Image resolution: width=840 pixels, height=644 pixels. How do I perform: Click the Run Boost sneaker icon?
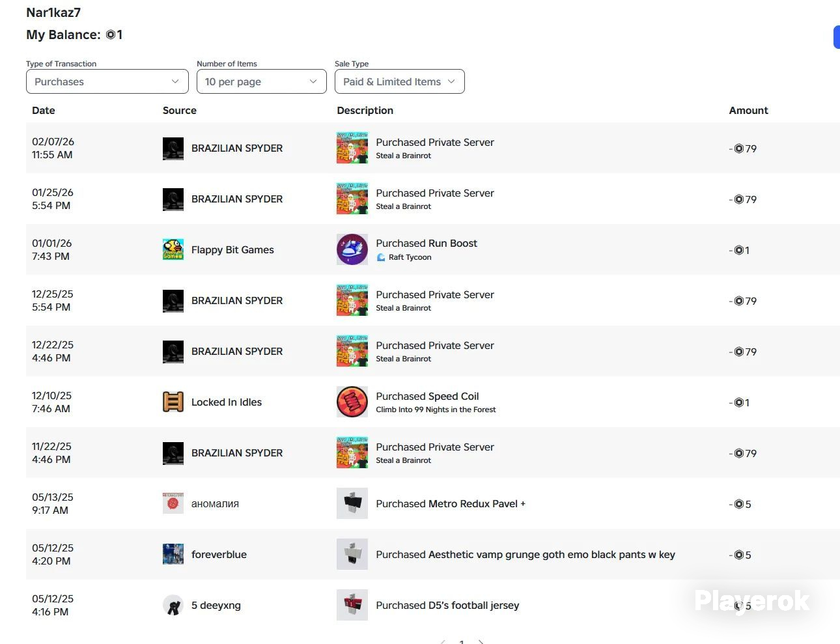[352, 249]
